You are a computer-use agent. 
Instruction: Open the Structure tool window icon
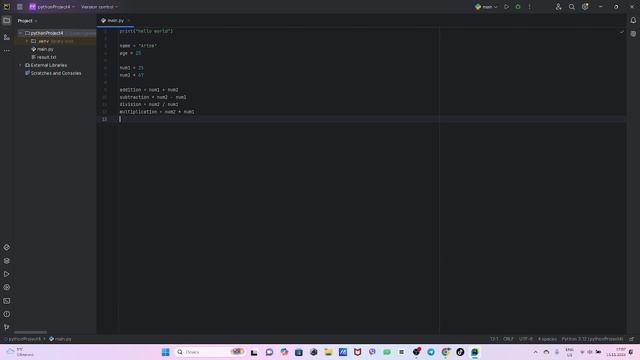click(7, 37)
